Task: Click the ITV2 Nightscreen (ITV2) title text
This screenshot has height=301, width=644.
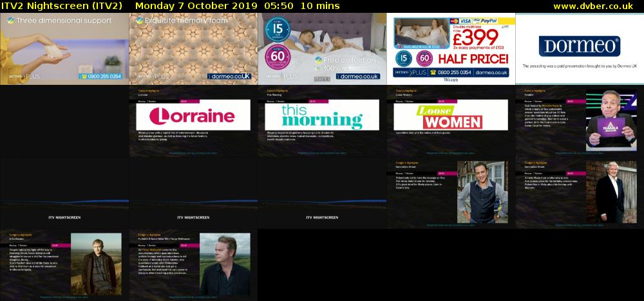Action: point(62,6)
